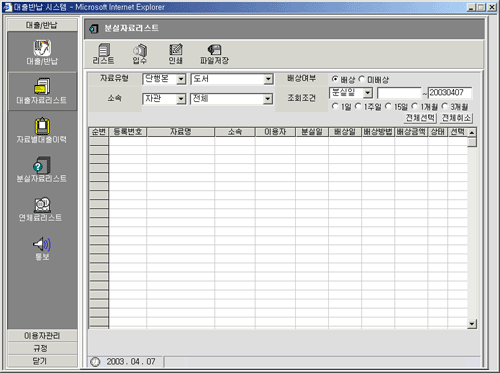Click the Internet Explorer title bar icon
Image resolution: width=500 pixels, height=373 pixels.
coord(7,7)
